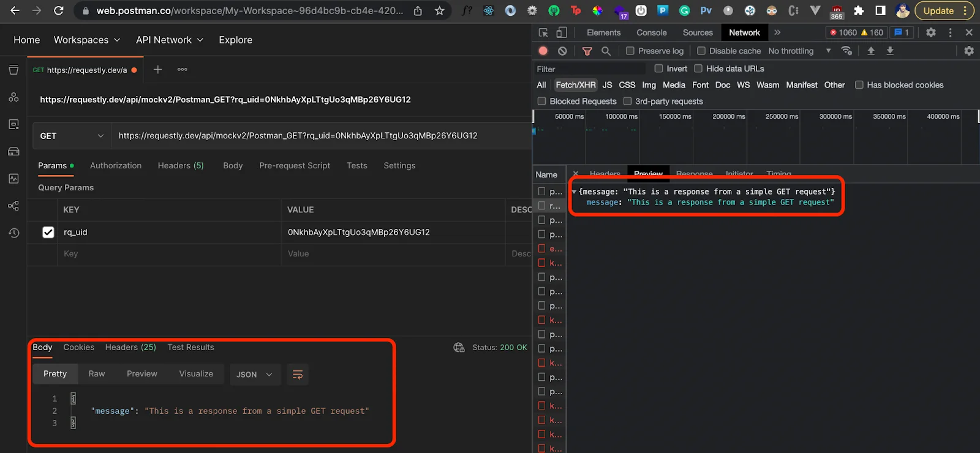The width and height of the screenshot is (980, 453).
Task: Expand the API Network menu
Action: (170, 40)
